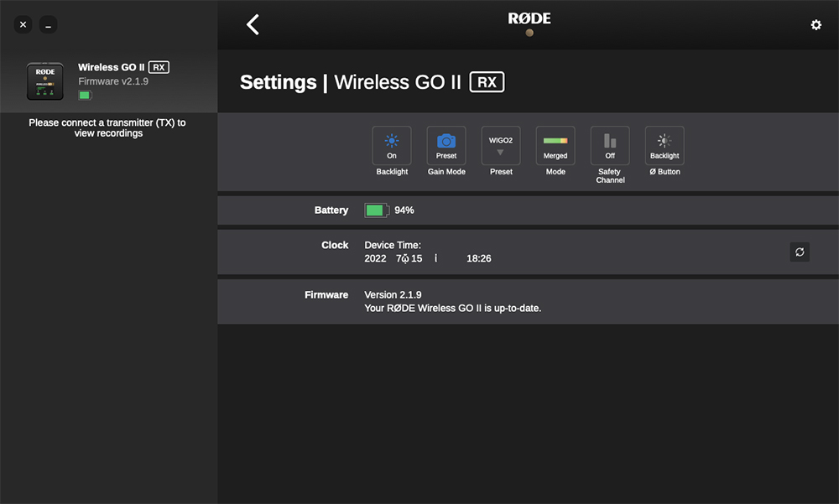Click the "94%" battery value
The image size is (839, 504).
tap(404, 210)
